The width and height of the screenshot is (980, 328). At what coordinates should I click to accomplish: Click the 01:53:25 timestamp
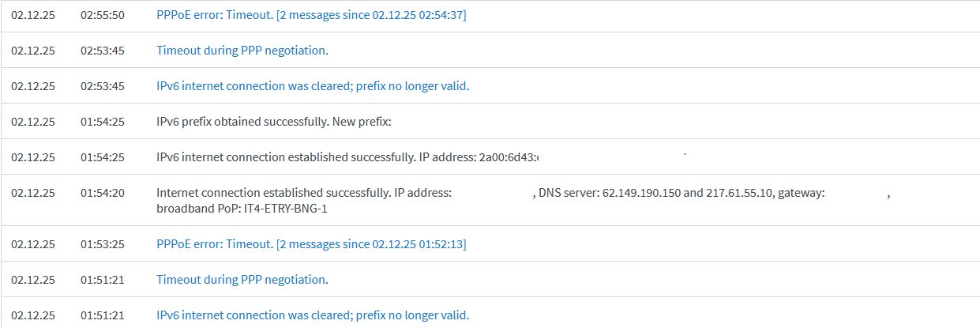click(103, 244)
